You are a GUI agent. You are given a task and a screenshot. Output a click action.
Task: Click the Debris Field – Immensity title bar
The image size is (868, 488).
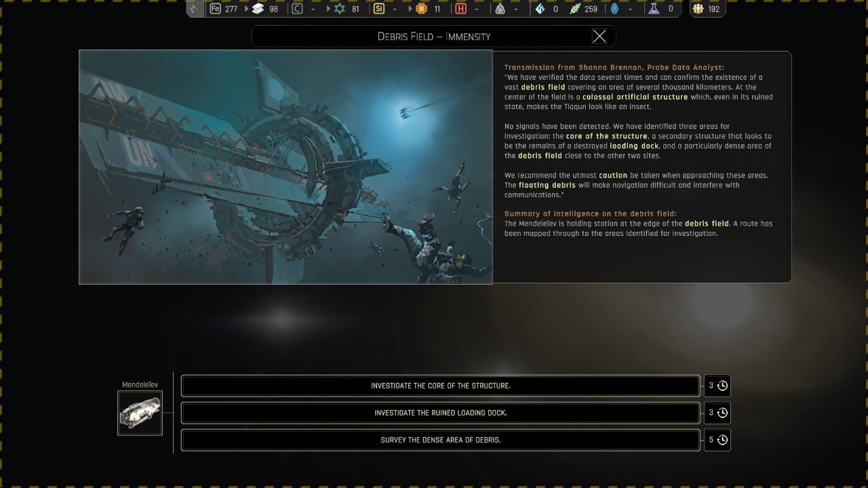420,37
